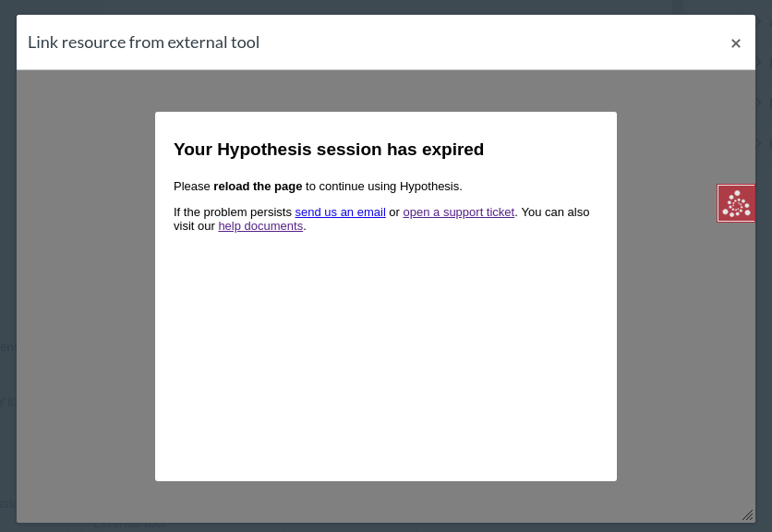Click the red dotted-circle sidebar icon
Screen dimensions: 772x532
point(736,203)
